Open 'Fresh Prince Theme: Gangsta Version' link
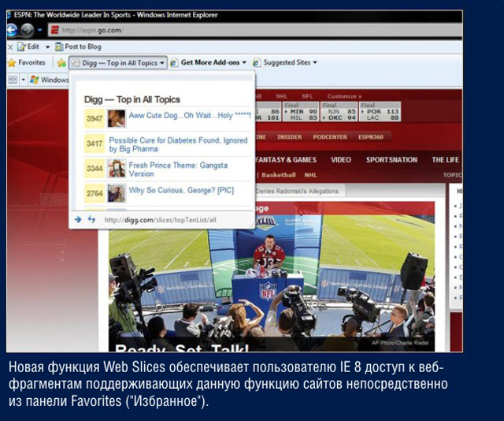The width and height of the screenshot is (504, 421). coord(178,170)
